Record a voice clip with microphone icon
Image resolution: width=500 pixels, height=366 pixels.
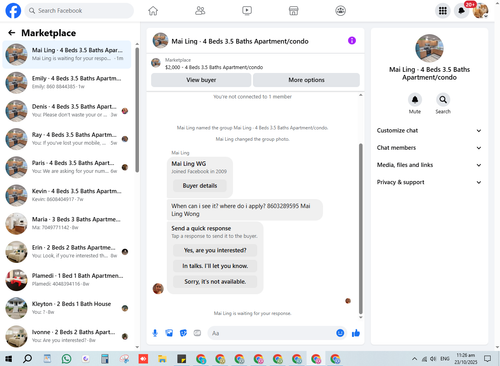pyautogui.click(x=155, y=333)
